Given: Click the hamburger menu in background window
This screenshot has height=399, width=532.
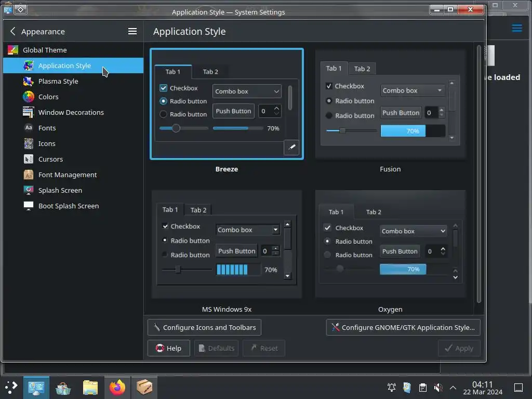Looking at the screenshot, I should coord(517,28).
